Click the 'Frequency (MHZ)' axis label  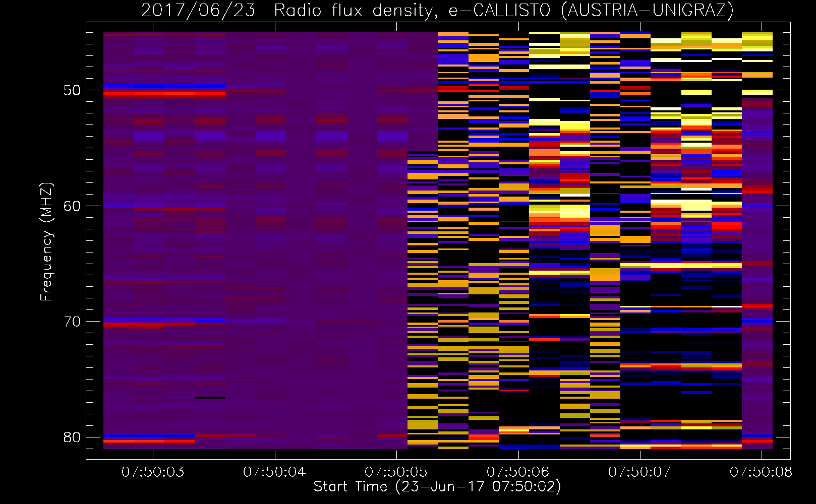[x=46, y=242]
